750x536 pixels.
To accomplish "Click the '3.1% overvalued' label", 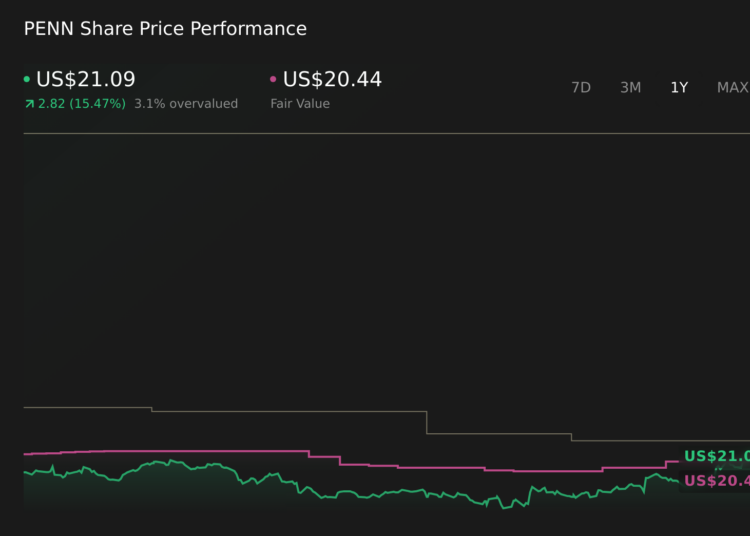I will pos(186,104).
